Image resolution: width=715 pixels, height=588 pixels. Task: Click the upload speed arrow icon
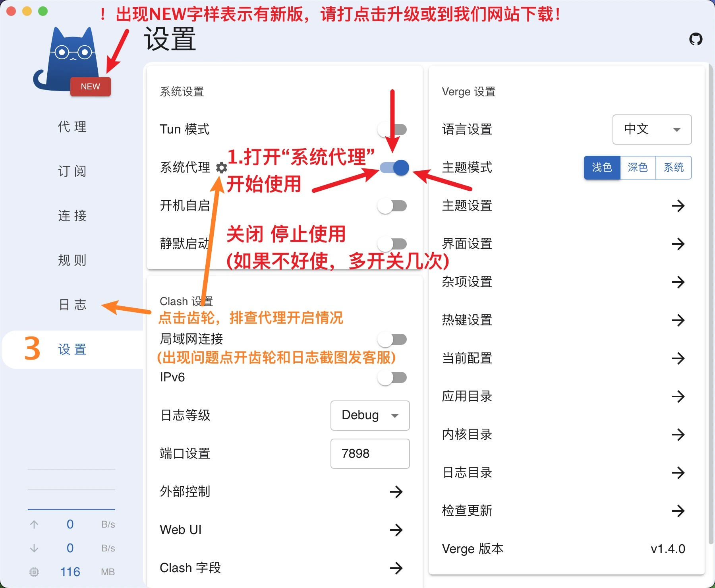click(x=34, y=524)
